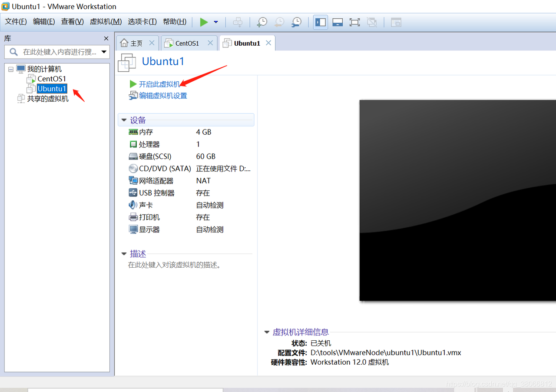The image size is (556, 392).
Task: Enter full screen mode icon
Action: [x=355, y=22]
